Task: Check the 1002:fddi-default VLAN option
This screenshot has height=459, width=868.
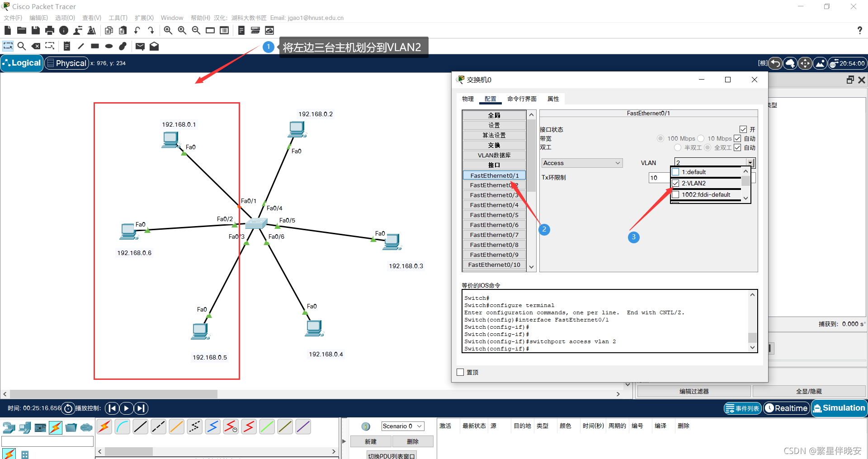Action: 676,194
